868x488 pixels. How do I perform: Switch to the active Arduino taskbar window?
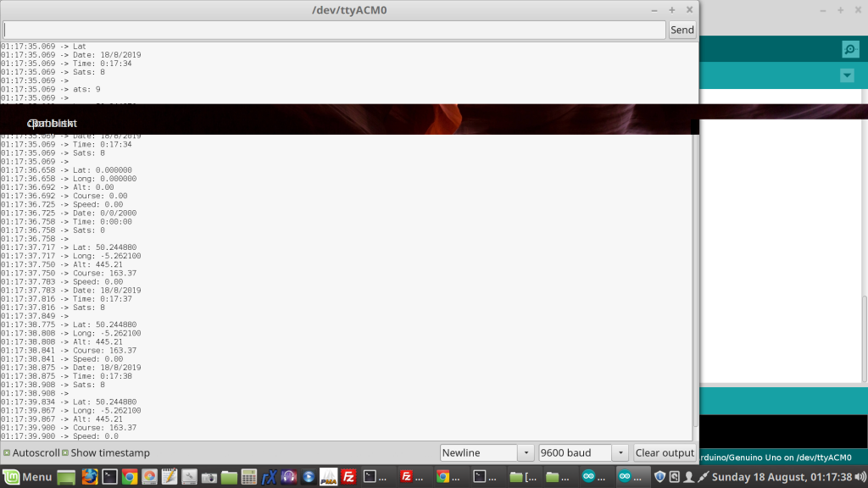(632, 477)
